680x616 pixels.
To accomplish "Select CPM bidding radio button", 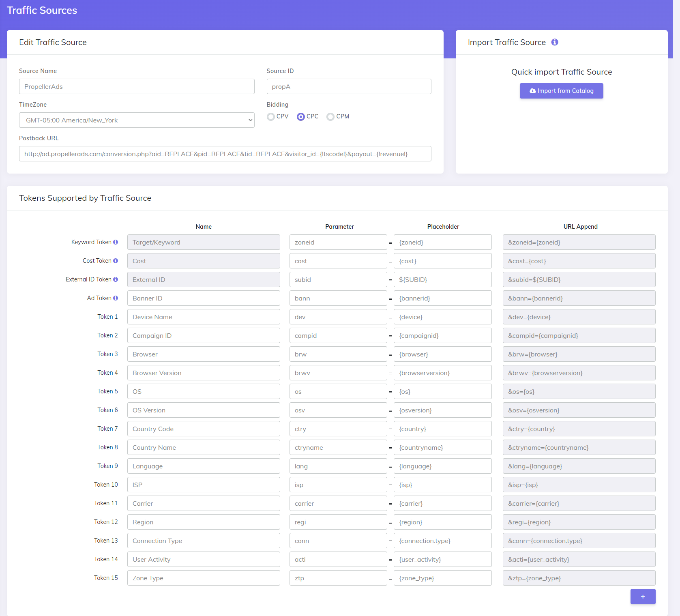I will point(330,117).
